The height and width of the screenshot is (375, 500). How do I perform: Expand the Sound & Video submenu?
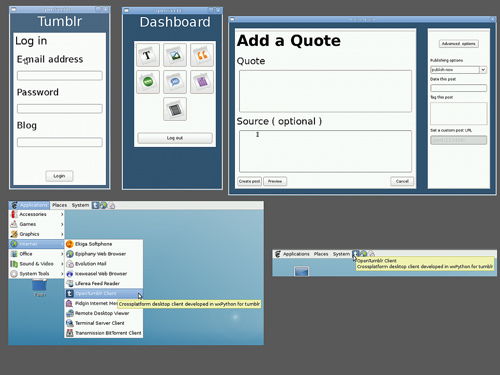[x=37, y=264]
